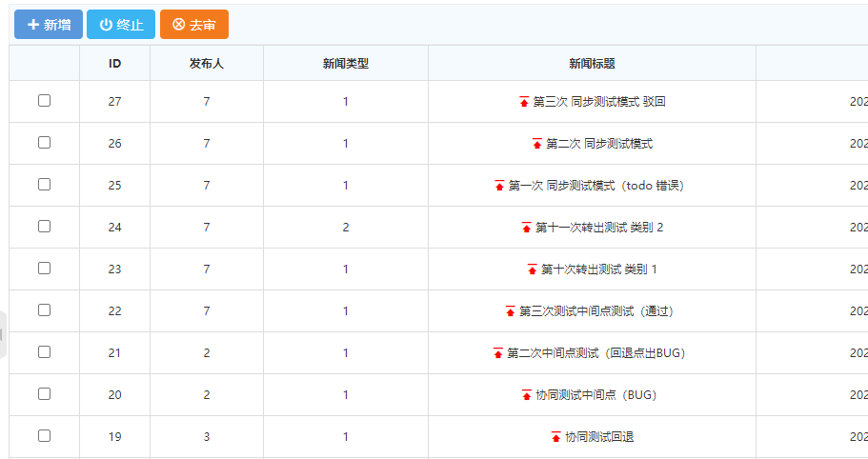Click ID cell 23

point(114,269)
